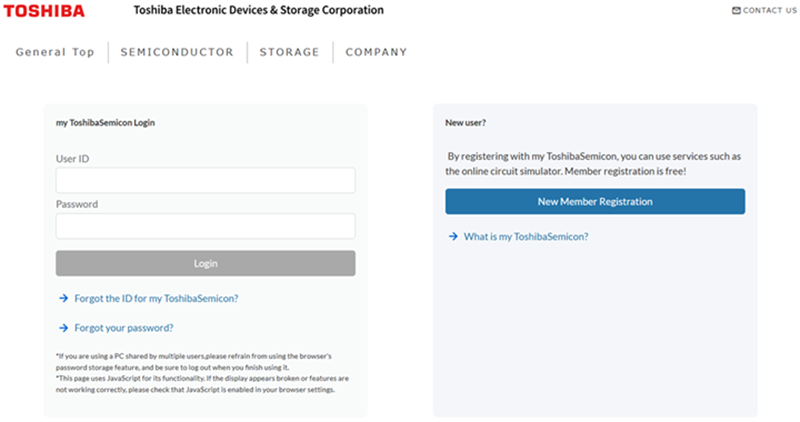Click the Toshiba logo
Image resolution: width=800 pixels, height=422 pixels.
pyautogui.click(x=44, y=11)
